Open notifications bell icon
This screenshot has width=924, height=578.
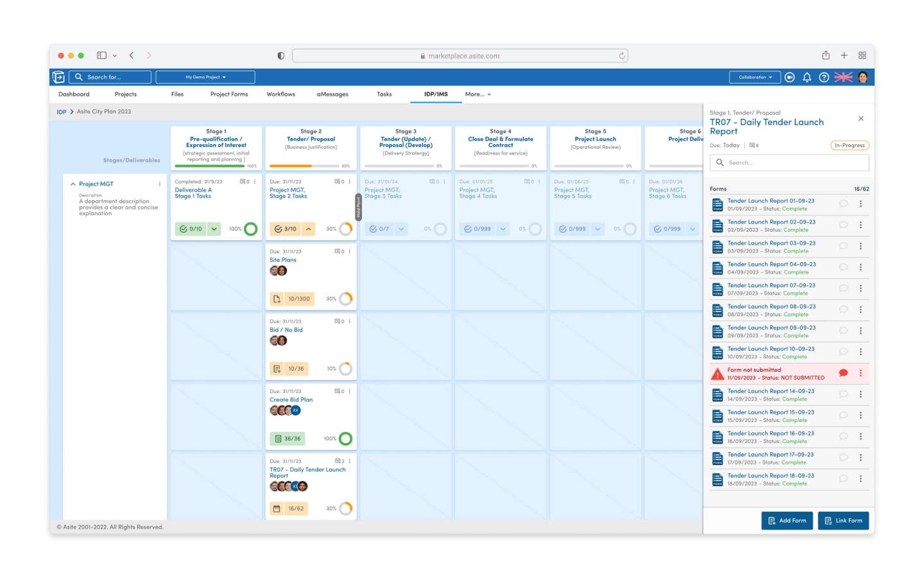(x=807, y=77)
